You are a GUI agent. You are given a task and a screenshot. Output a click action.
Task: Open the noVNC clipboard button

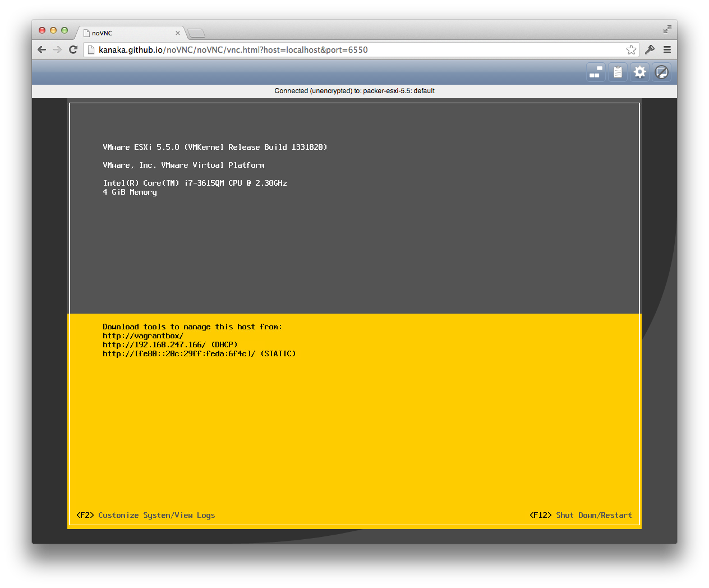(x=618, y=72)
